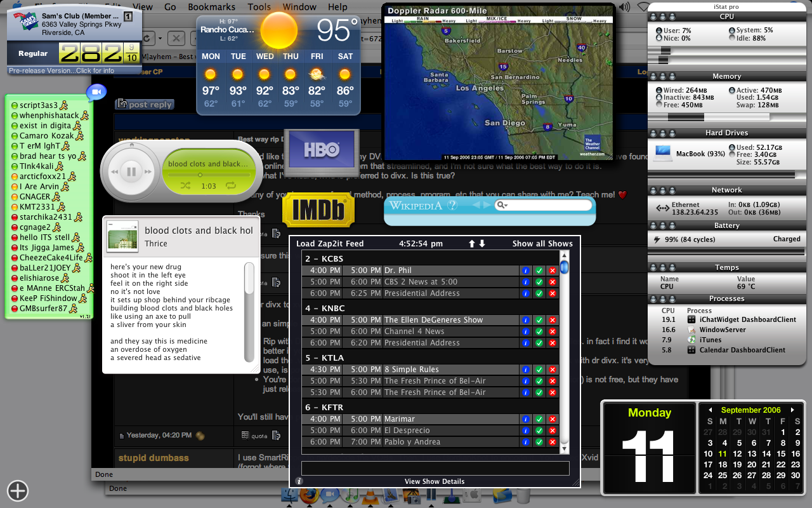Click the Regular gas grade label

point(33,54)
